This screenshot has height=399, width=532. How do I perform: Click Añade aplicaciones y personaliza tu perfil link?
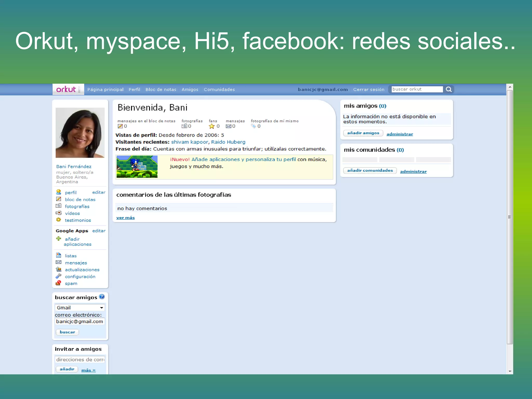[244, 159]
